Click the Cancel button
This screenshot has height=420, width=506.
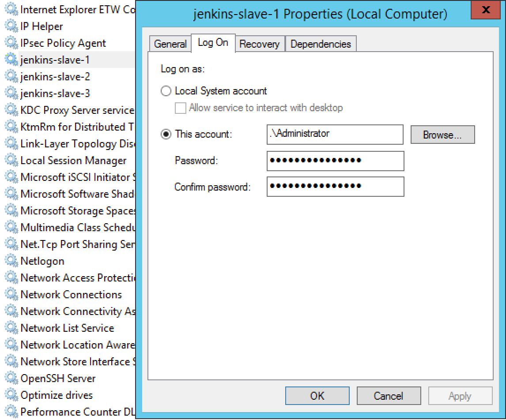389,396
